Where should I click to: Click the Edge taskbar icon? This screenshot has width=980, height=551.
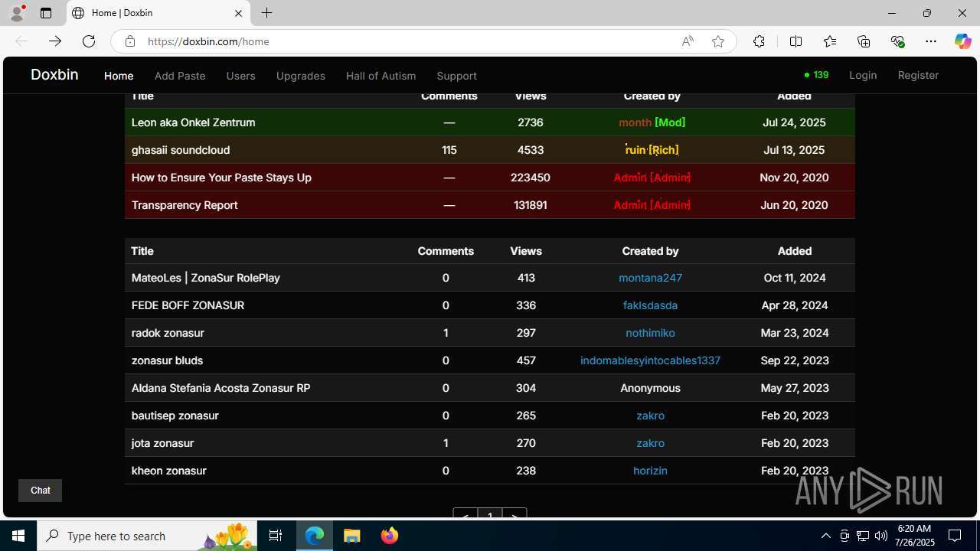315,536
